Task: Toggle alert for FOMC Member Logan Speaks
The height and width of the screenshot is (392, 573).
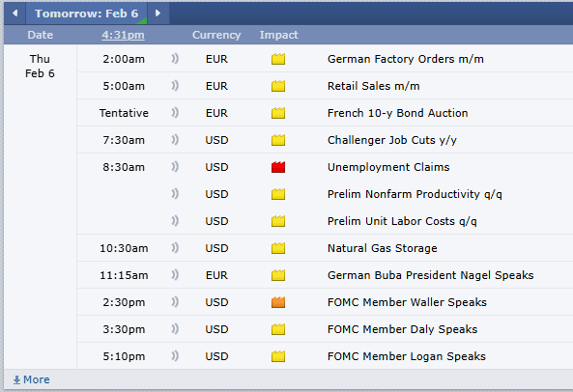Action: pyautogui.click(x=175, y=355)
